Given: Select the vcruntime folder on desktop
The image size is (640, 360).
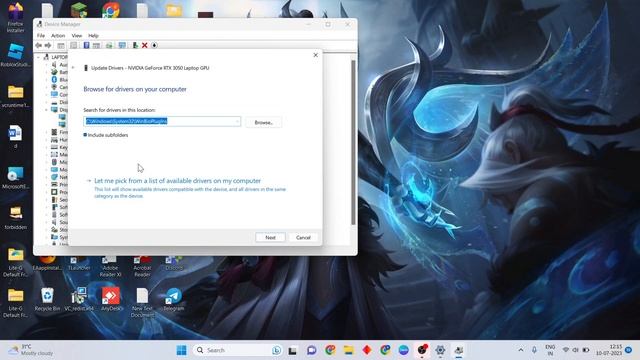Looking at the screenshot, I should 16,96.
